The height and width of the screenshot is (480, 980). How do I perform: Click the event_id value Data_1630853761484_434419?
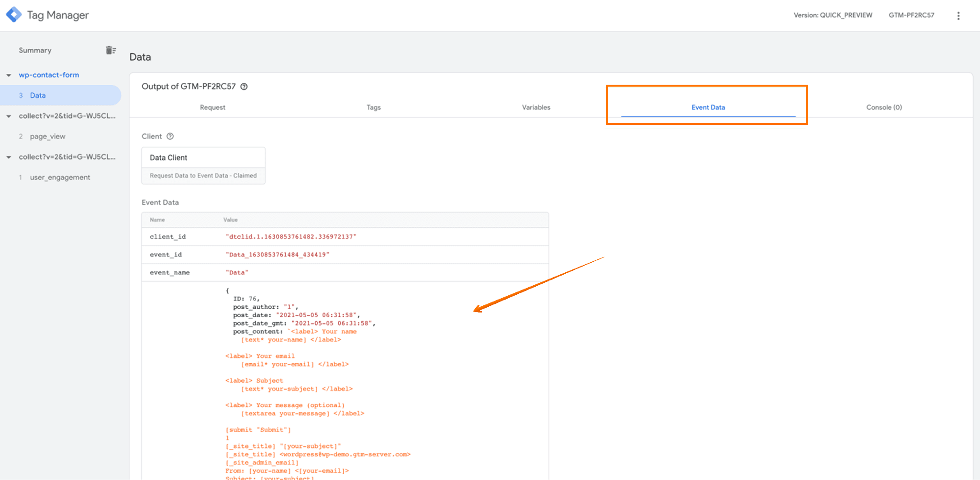coord(278,255)
